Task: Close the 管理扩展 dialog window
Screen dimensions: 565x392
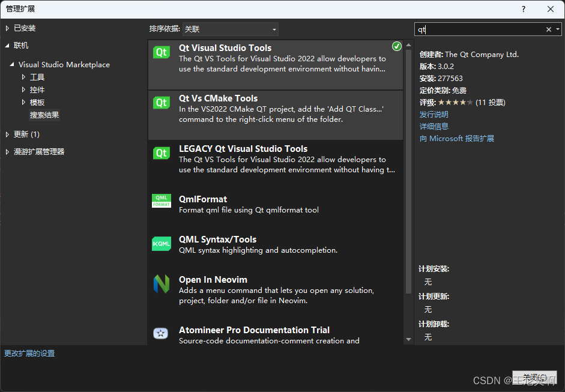Action: (551, 9)
